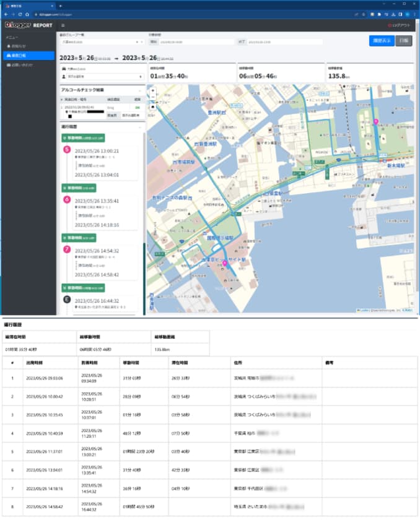Click the blue history display button
Image resolution: width=420 pixels, height=520 pixels.
[x=380, y=41]
